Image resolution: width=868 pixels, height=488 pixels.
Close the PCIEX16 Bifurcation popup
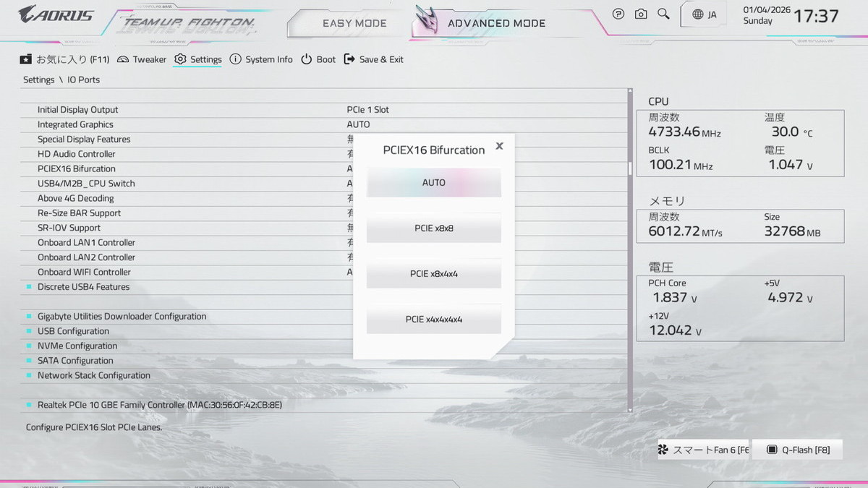pos(499,146)
